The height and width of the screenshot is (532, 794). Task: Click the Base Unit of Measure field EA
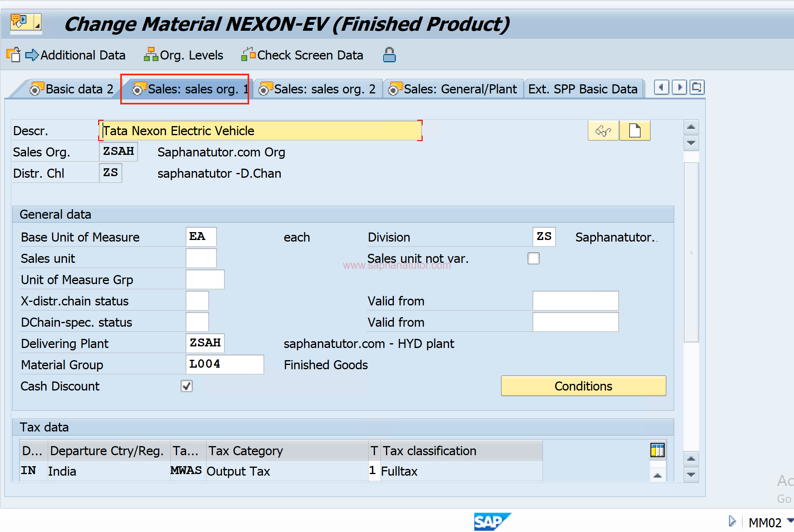click(x=201, y=237)
